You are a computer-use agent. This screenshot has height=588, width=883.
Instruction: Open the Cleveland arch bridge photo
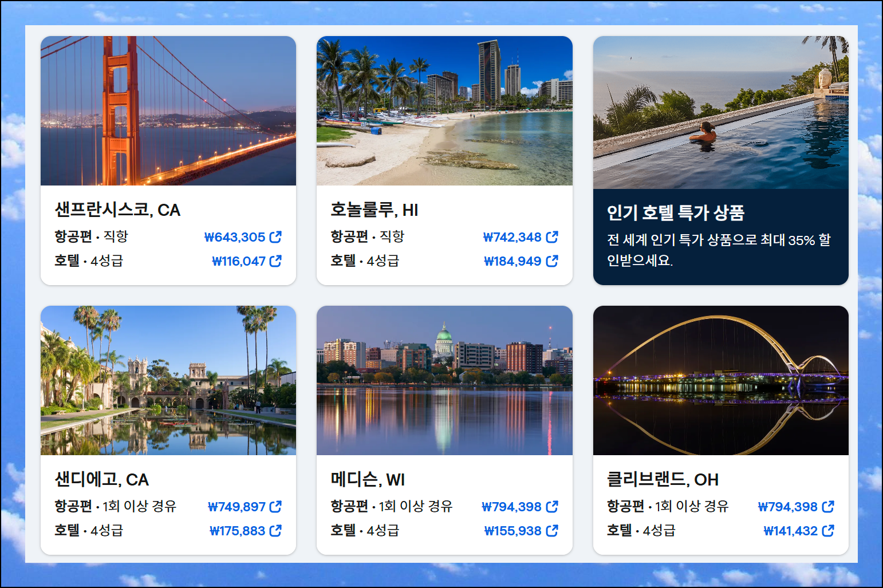(x=721, y=380)
